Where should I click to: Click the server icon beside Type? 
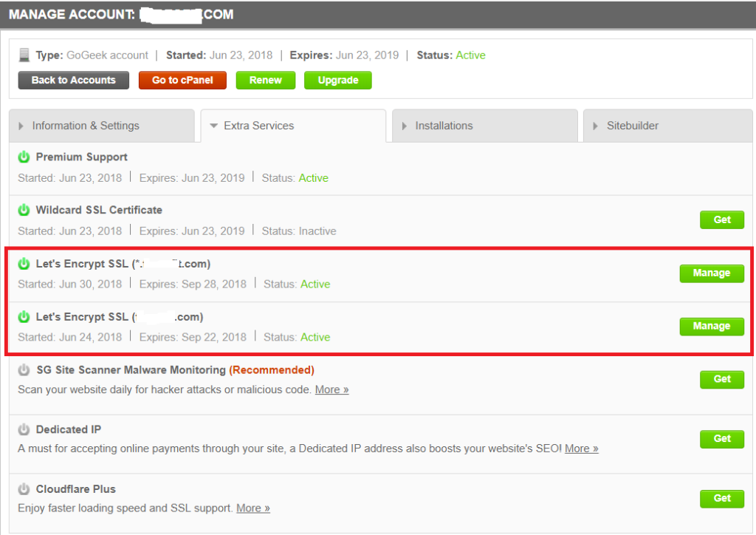coord(24,55)
